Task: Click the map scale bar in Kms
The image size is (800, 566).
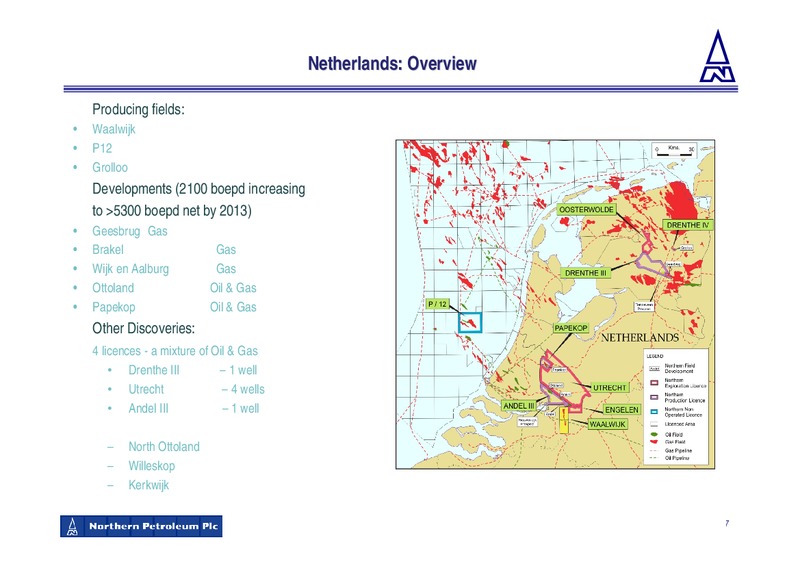Action: click(x=674, y=150)
